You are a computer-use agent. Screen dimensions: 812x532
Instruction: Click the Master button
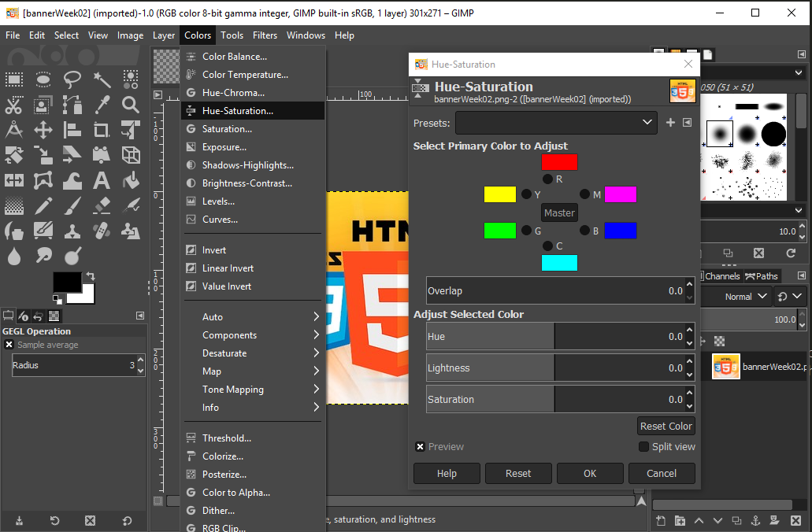(559, 212)
